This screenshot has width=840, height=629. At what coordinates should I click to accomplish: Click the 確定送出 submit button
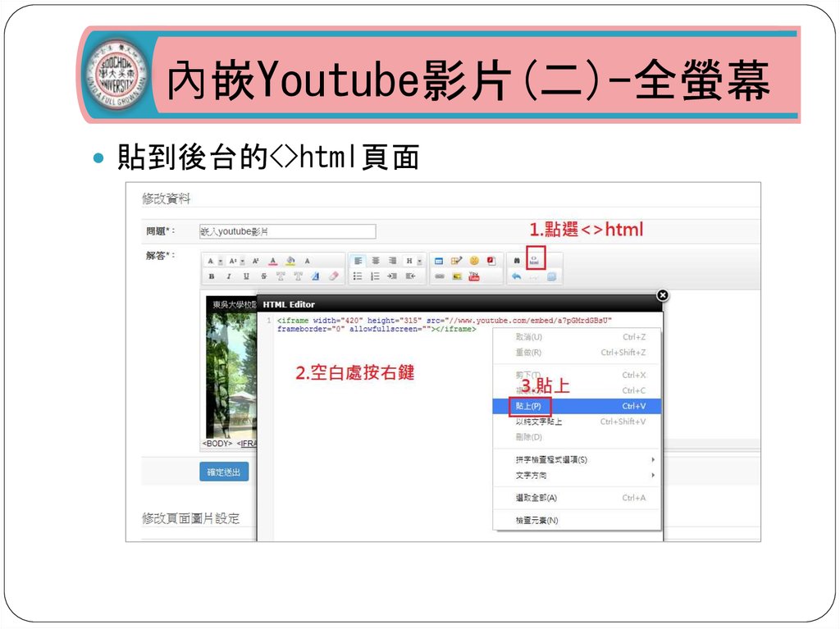(x=224, y=472)
